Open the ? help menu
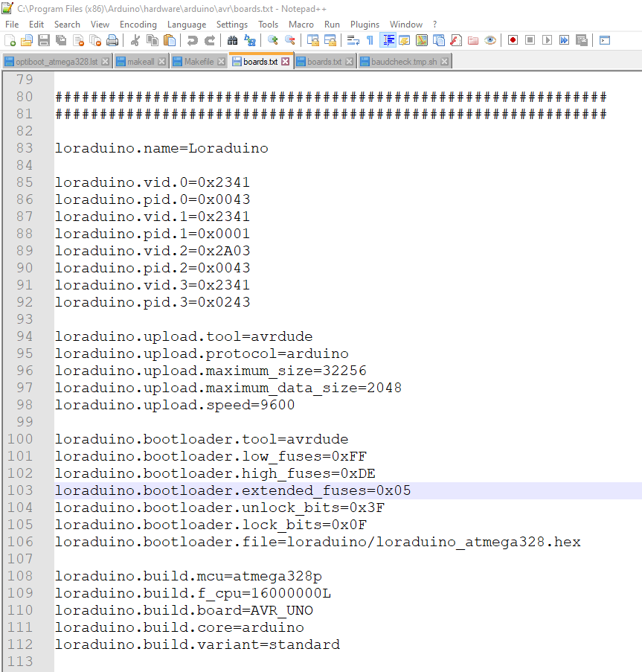 click(434, 25)
